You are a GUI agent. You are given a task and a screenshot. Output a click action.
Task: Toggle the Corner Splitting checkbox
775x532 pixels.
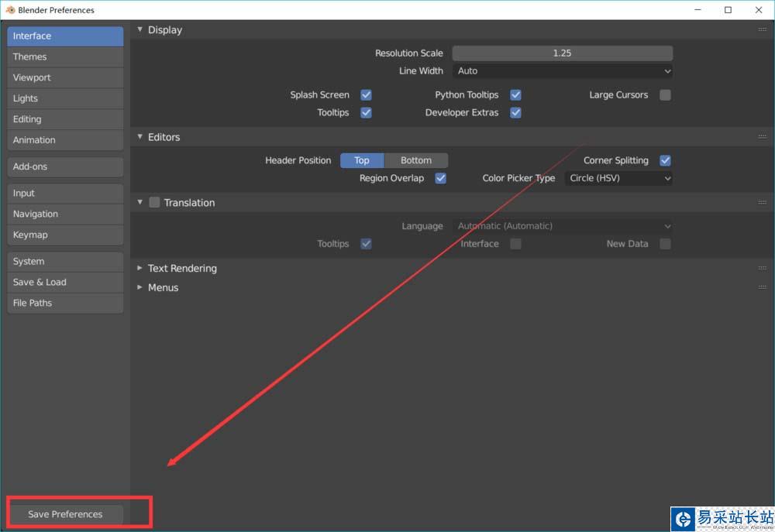pos(665,160)
